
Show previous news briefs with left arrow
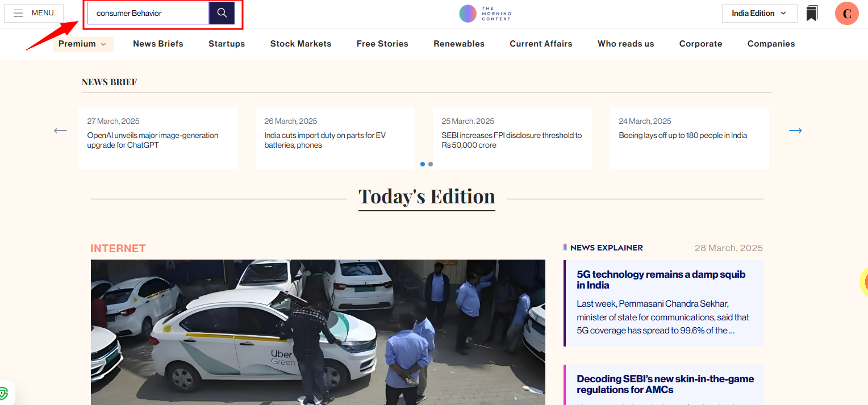pyautogui.click(x=60, y=131)
